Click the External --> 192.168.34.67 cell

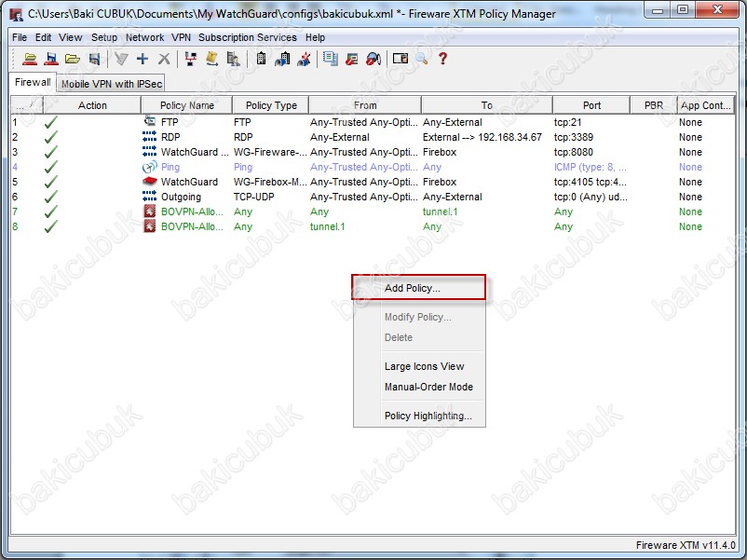coord(482,137)
